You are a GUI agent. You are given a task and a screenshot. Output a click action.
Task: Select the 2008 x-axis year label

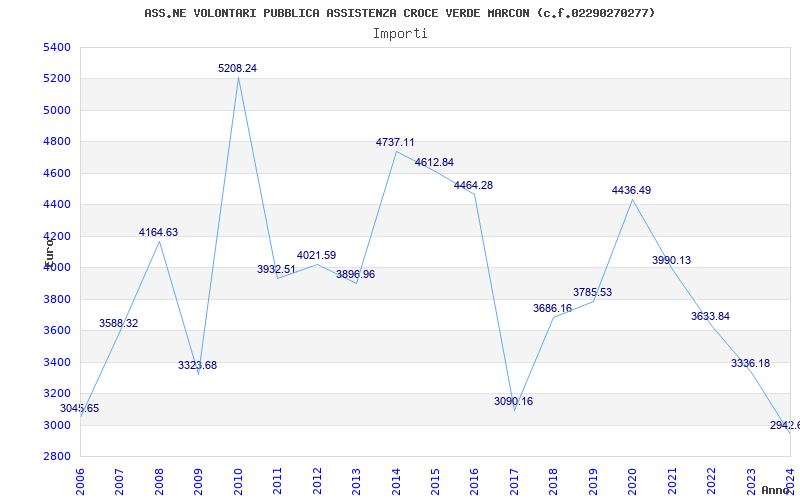tap(159, 481)
